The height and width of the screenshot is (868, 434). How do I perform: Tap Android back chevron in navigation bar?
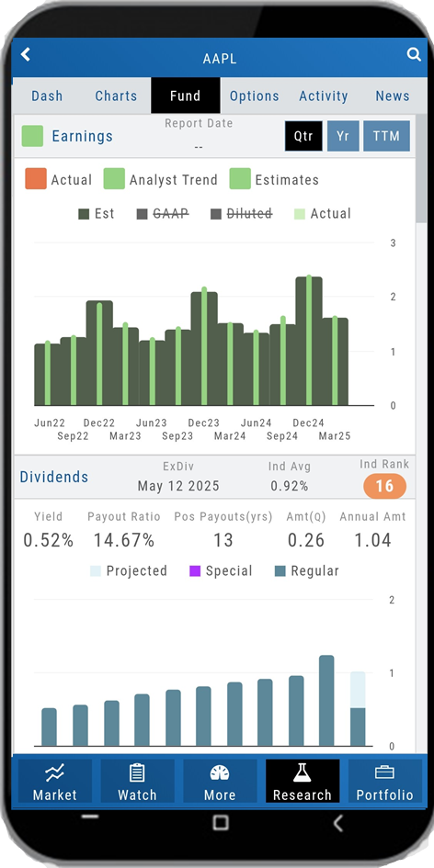point(337,823)
